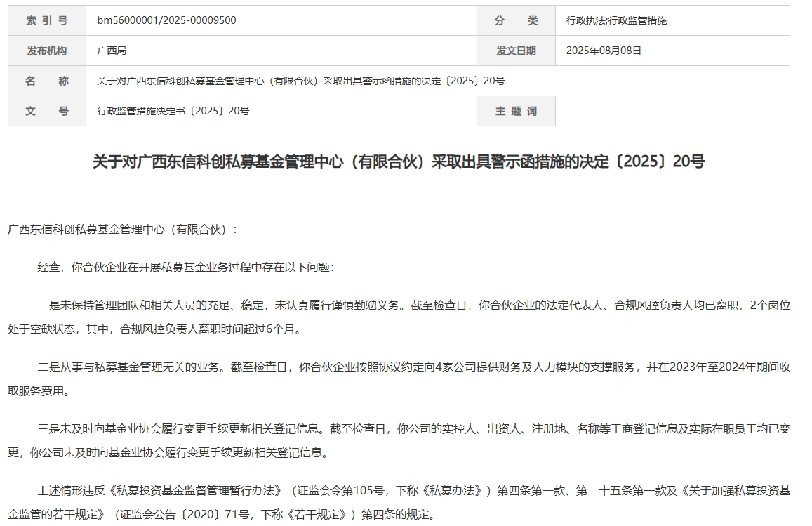The image size is (812, 526).
Task: Select document number 行政监管措施决定书〔2025〕20号
Action: pos(173,111)
